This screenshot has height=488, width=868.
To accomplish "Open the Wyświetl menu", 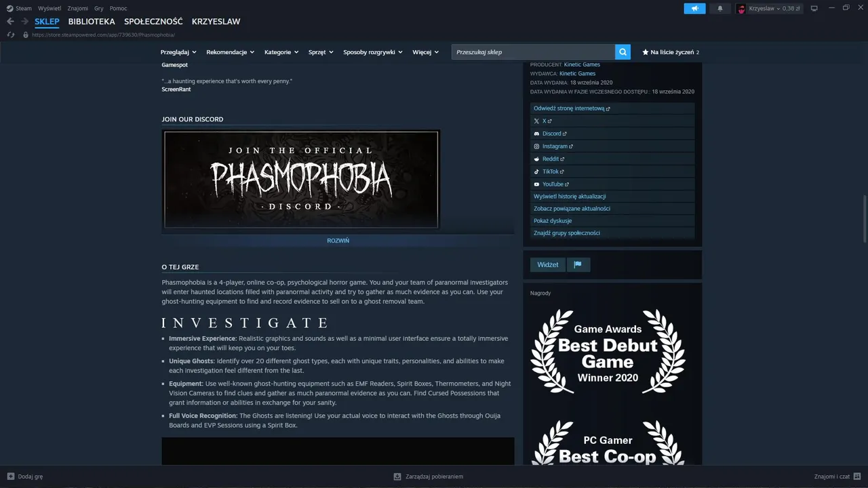I will click(x=49, y=8).
